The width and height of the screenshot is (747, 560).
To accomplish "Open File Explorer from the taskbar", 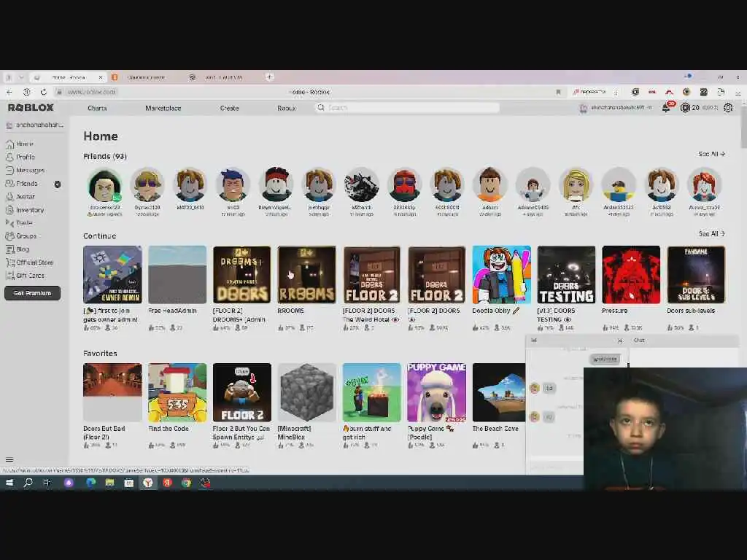I will point(109,483).
